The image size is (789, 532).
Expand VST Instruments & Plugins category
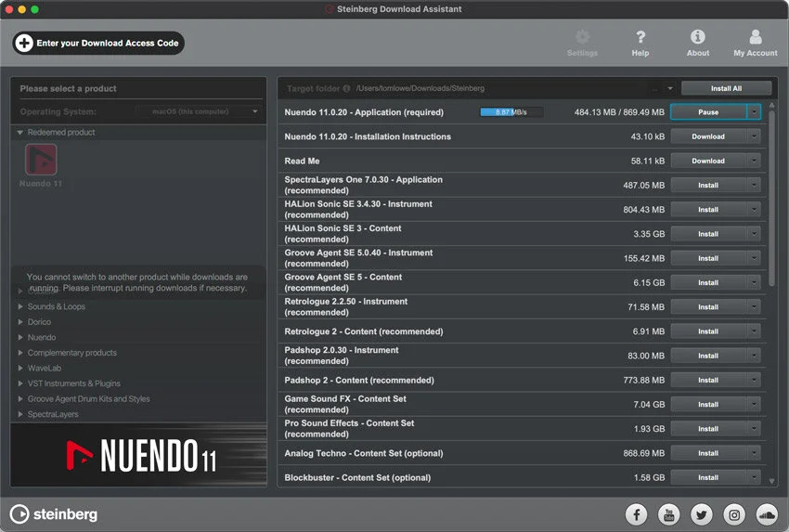coord(20,383)
